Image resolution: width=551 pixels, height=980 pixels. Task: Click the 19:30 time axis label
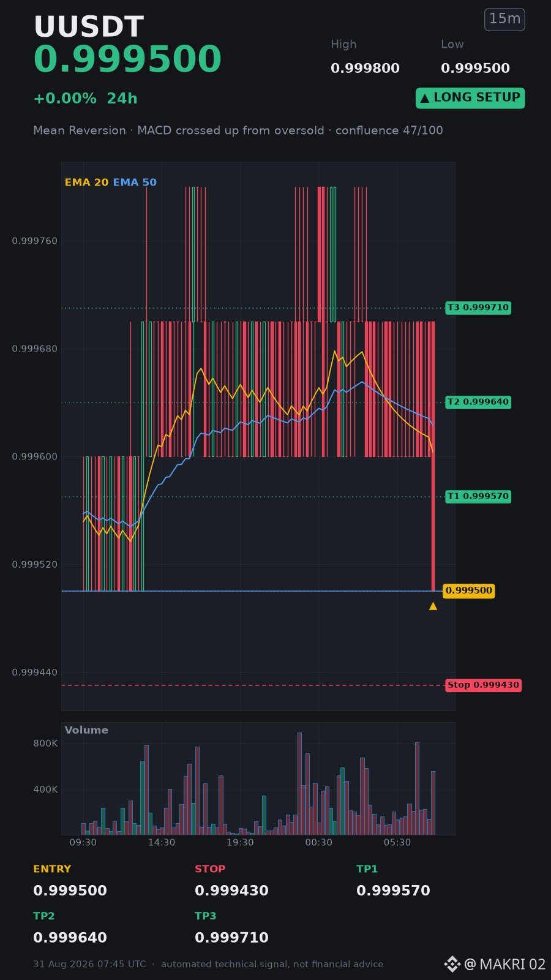240,843
